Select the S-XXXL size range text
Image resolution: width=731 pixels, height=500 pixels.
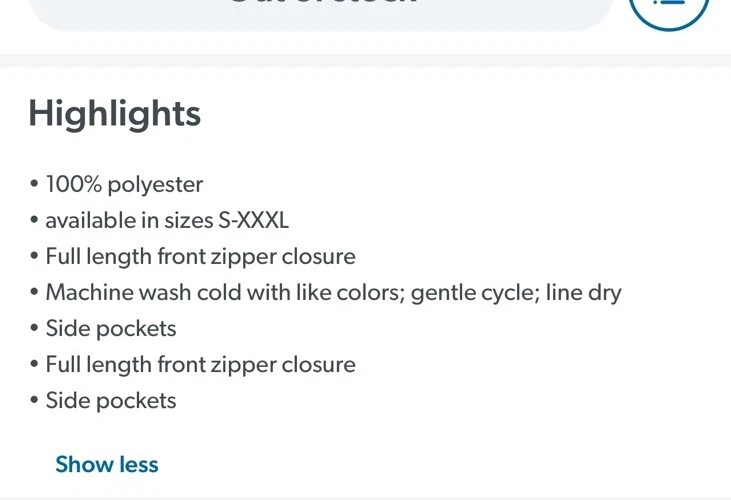pos(254,220)
